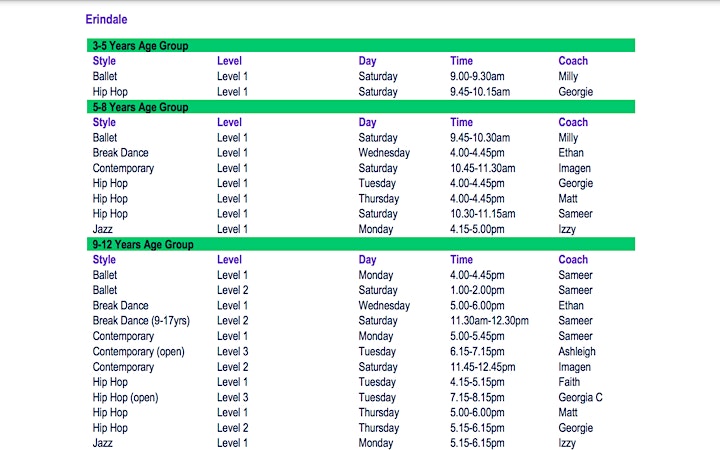Select the 5-8 Years Age Group header bar
The image size is (720, 450).
coord(361,107)
